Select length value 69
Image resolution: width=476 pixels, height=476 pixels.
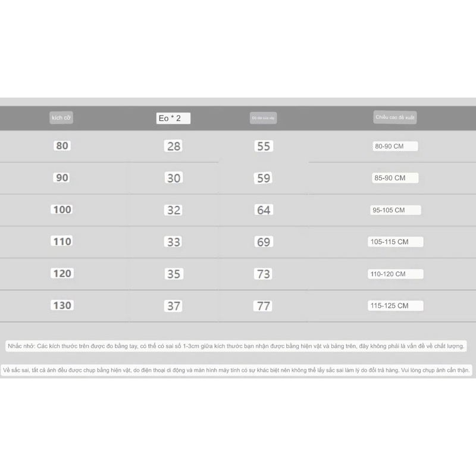point(263,242)
